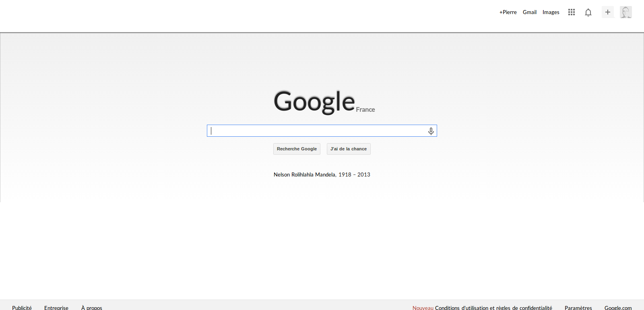Screen dimensions: 644x310
Task: Click J'ai de la chance button
Action: click(349, 149)
